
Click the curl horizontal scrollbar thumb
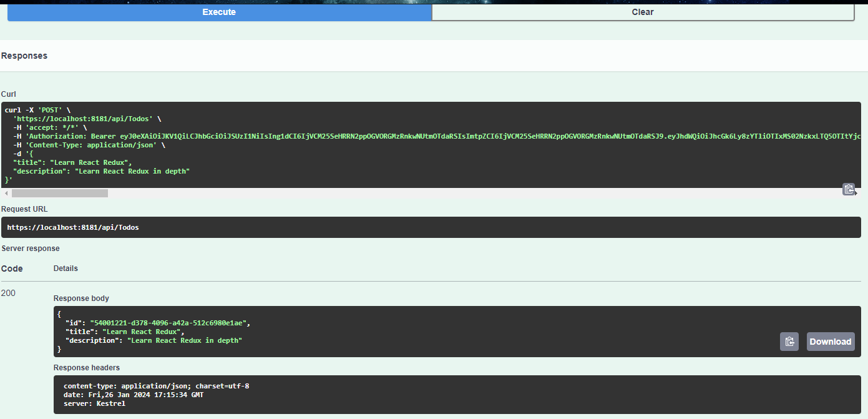point(59,194)
